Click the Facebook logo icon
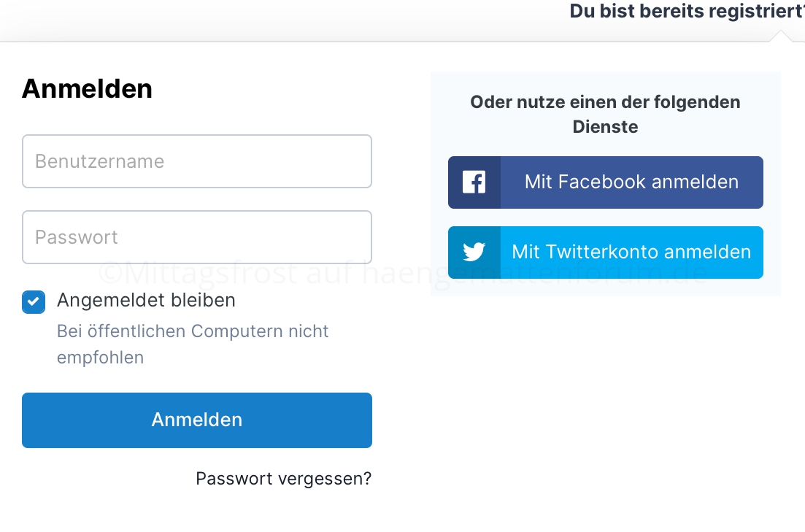This screenshot has width=805, height=532. [474, 182]
